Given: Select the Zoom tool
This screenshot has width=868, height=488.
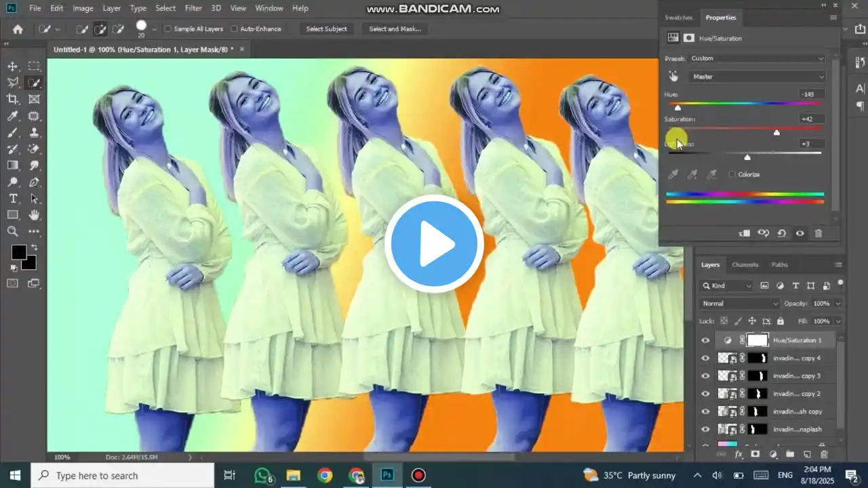Looking at the screenshot, I should click(12, 231).
